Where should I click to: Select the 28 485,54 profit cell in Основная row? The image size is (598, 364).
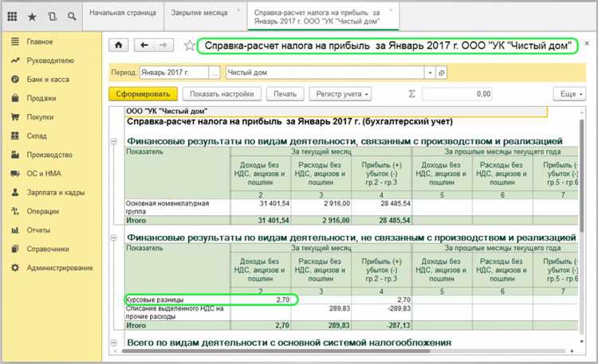[x=381, y=207]
